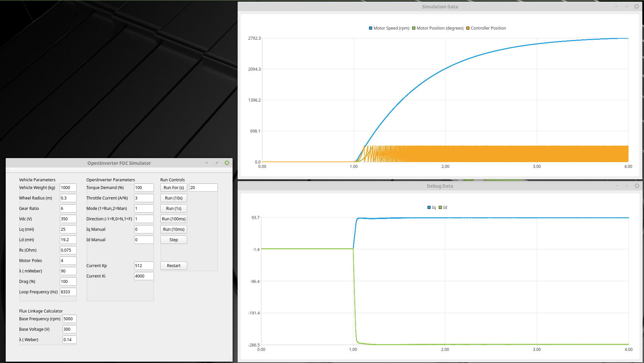644x363 pixels.
Task: Click the Controller Position legend marker
Action: 468,28
